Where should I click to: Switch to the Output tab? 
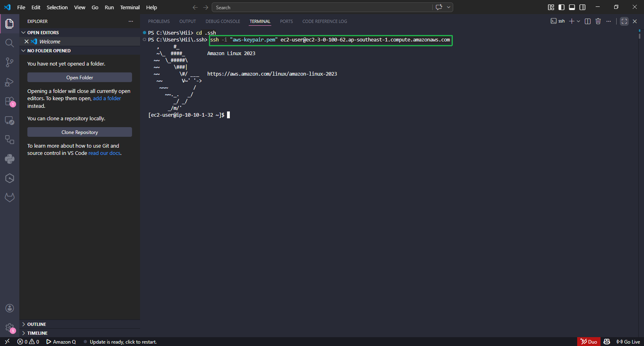(x=188, y=21)
